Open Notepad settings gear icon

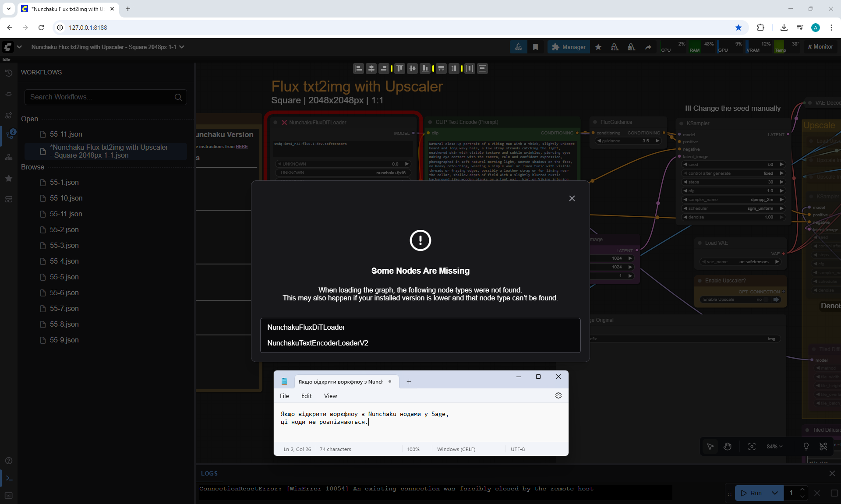click(558, 395)
